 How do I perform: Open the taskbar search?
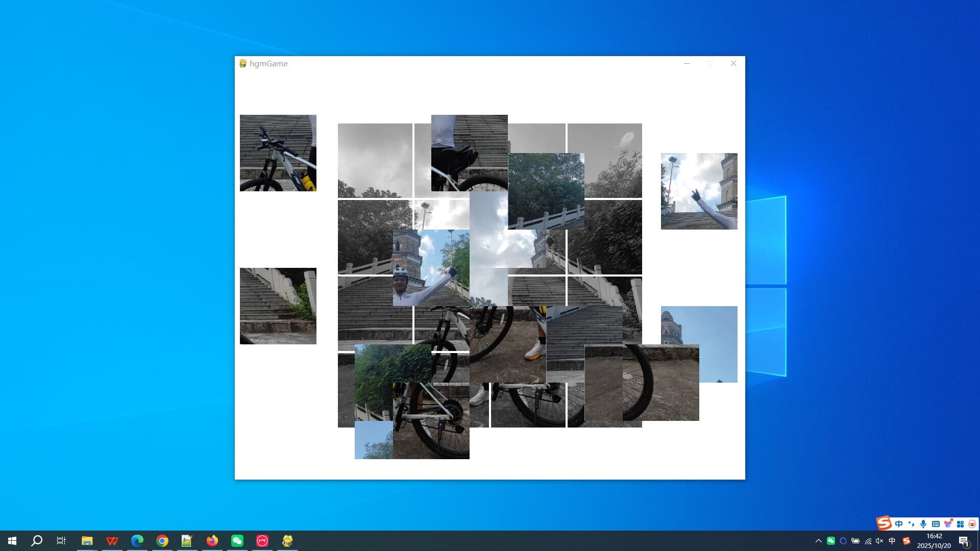(x=37, y=541)
